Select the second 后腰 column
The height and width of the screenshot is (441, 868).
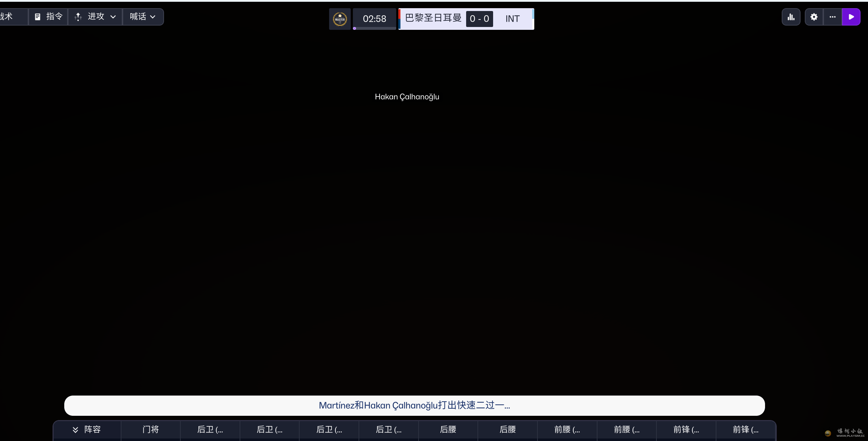508,430
